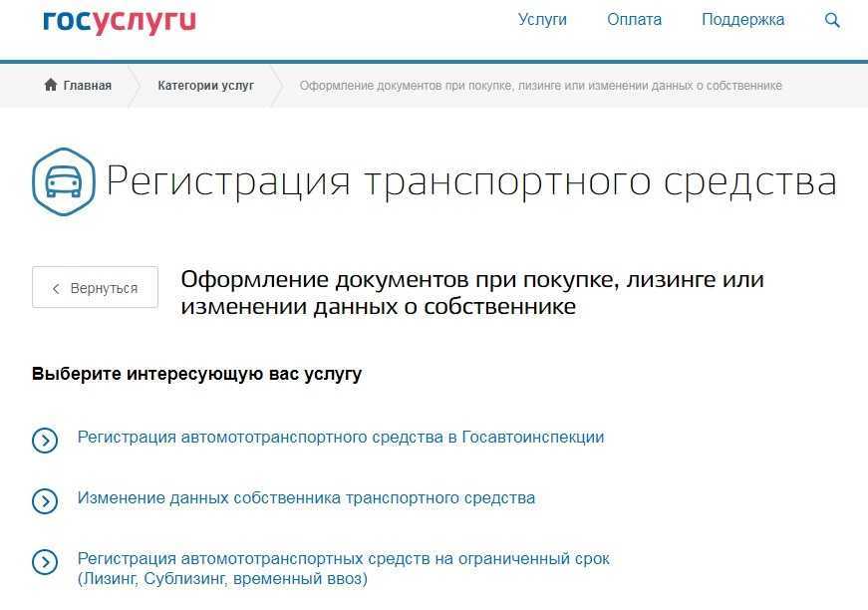Open the Услуги menu
This screenshot has height=610, width=868.
(x=542, y=20)
